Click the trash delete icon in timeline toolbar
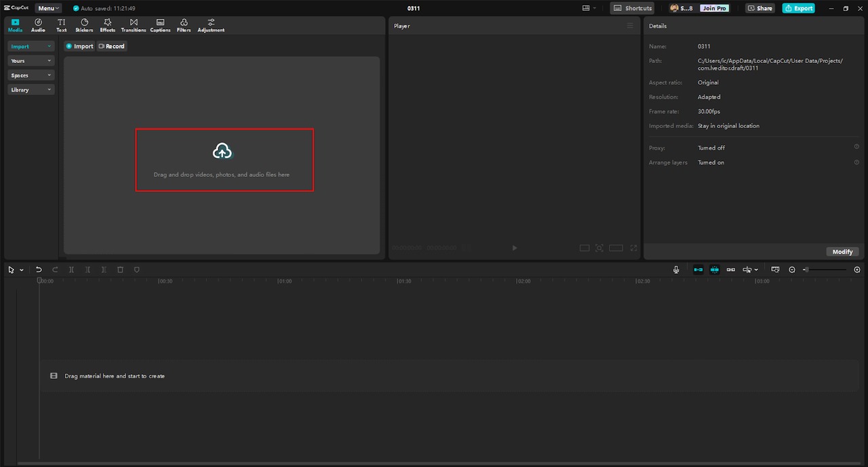Image resolution: width=868 pixels, height=467 pixels. coord(120,270)
